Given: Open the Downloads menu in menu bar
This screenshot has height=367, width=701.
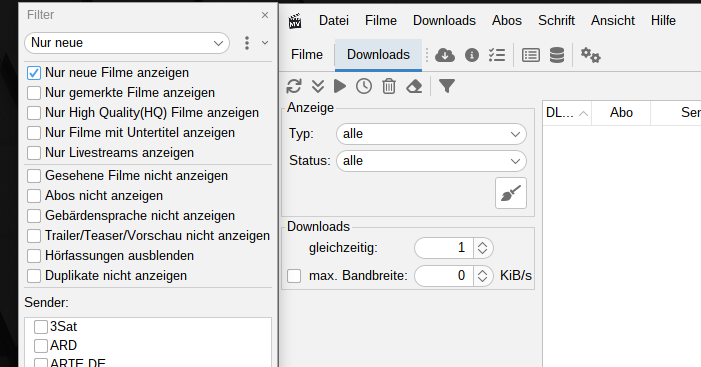Looking at the screenshot, I should coord(444,21).
